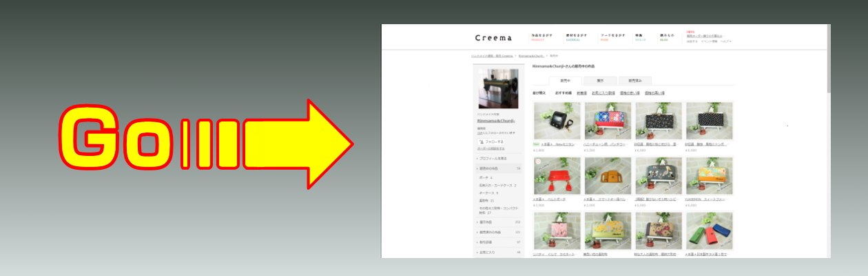868x276 pixels.
Task: Click the Kinmama&Chunji- shop name link
Action: 496,121
